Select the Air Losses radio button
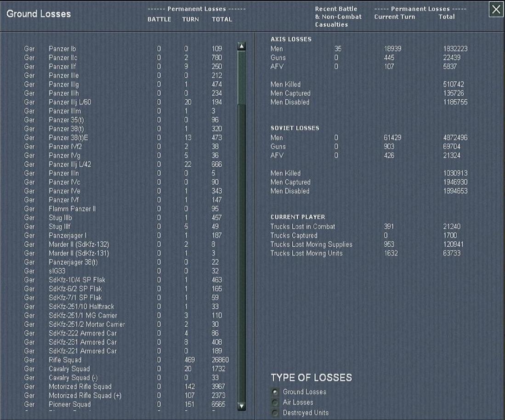505x420 pixels. click(275, 402)
